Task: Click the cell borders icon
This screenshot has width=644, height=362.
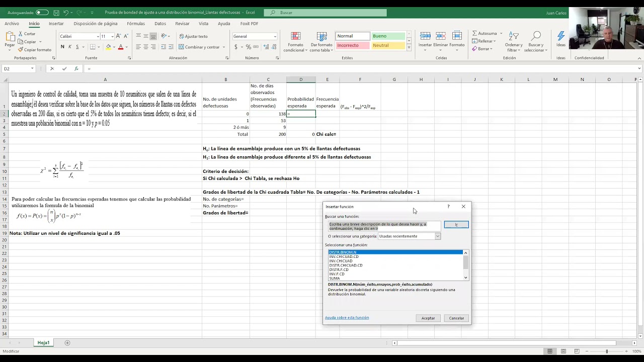Action: [93, 47]
